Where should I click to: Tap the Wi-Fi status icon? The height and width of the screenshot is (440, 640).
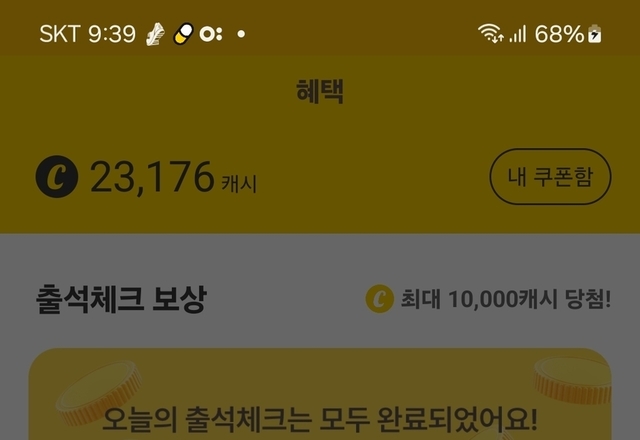click(491, 33)
